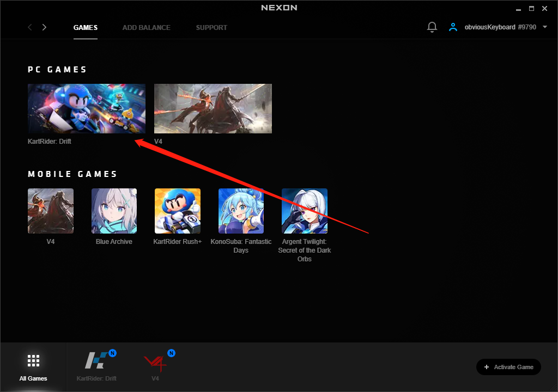Viewport: 558px width, 392px height.
Task: Click the V4 label under PC Games banner
Action: pyautogui.click(x=158, y=141)
